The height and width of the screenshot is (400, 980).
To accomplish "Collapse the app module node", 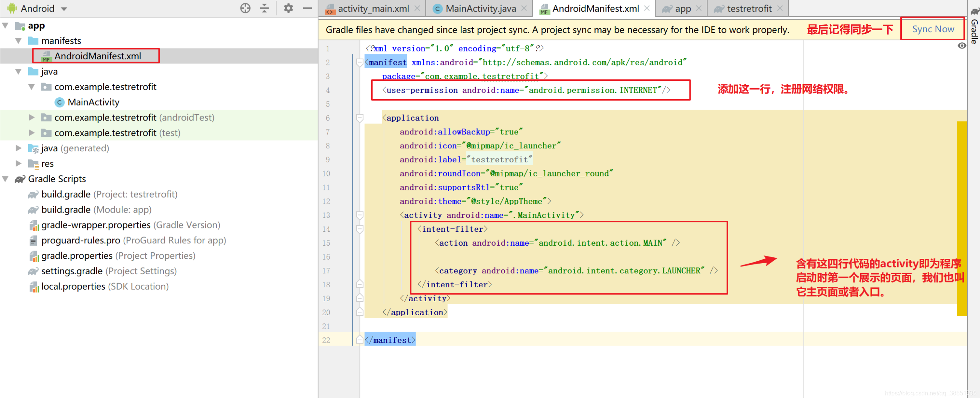I will pyautogui.click(x=5, y=26).
